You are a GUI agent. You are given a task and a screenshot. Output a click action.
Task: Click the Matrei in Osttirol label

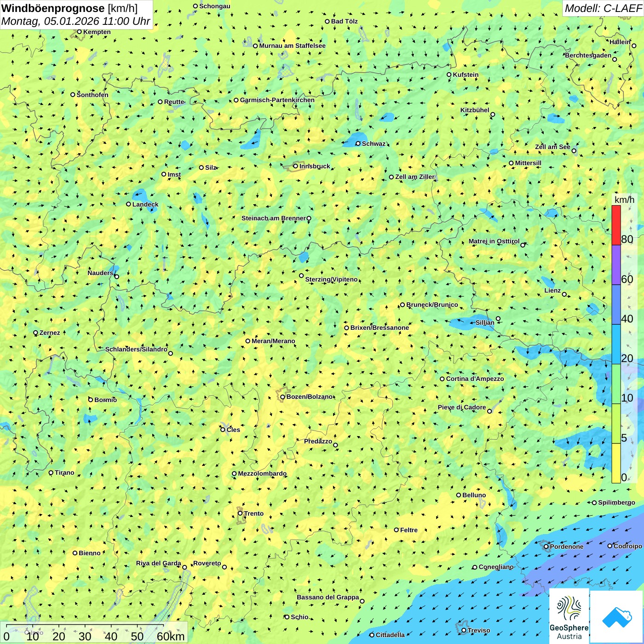pos(494,241)
